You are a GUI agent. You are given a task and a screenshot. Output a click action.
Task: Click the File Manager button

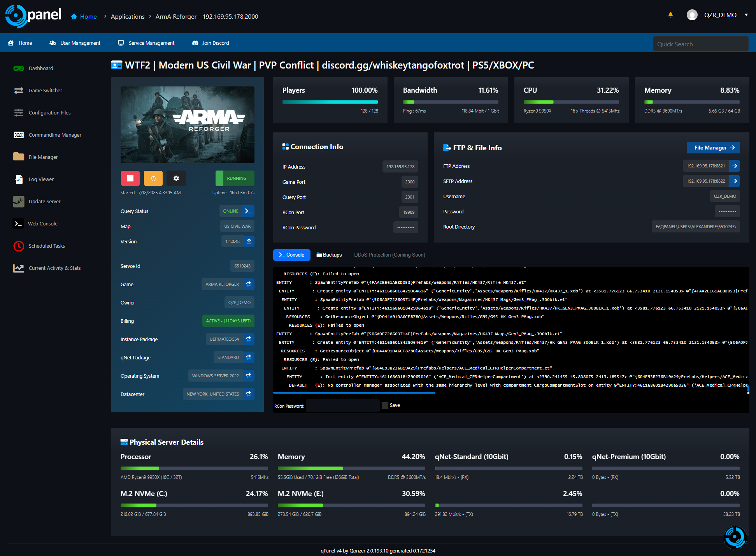tap(713, 148)
